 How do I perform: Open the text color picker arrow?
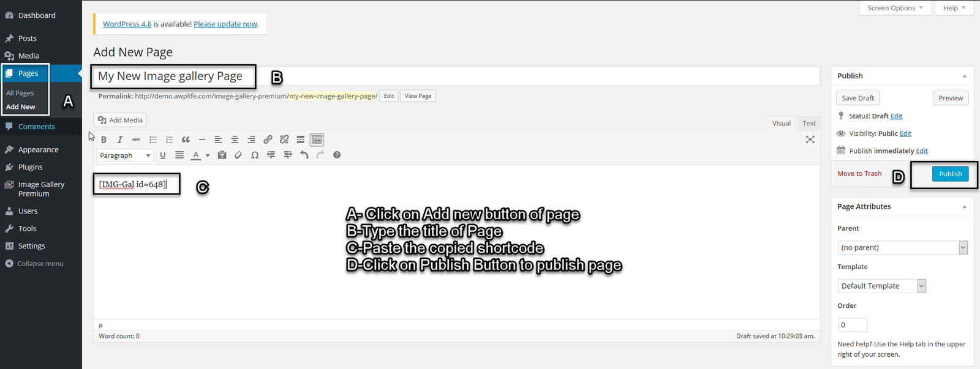[208, 155]
